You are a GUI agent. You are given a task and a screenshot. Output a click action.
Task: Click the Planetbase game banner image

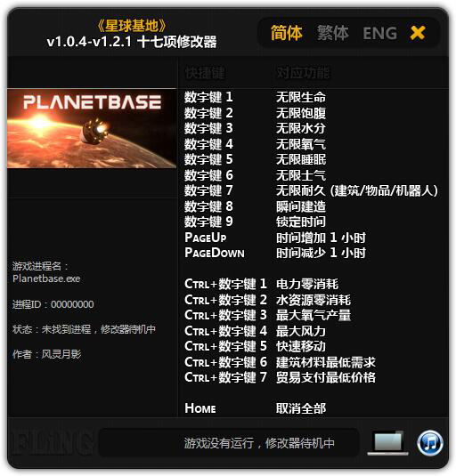(92, 128)
